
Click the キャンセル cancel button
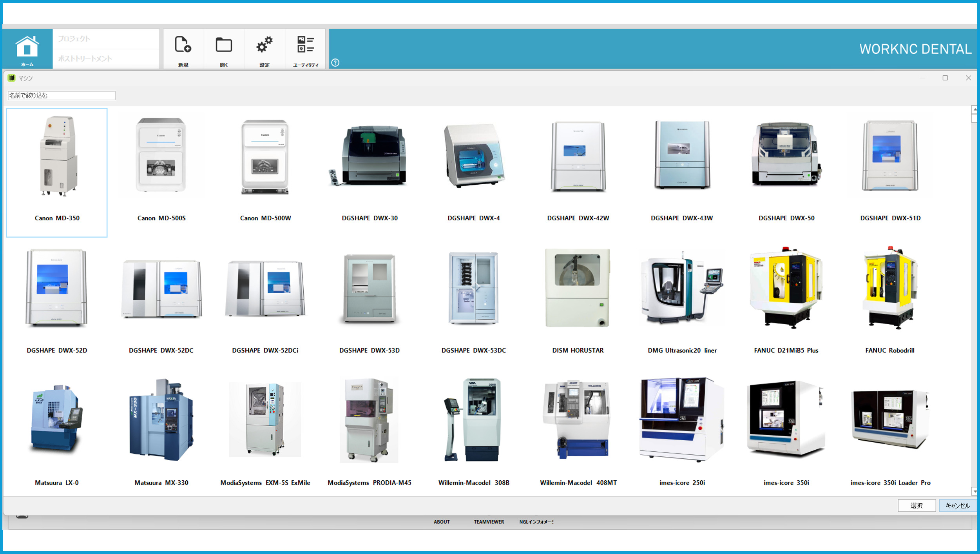tap(957, 505)
